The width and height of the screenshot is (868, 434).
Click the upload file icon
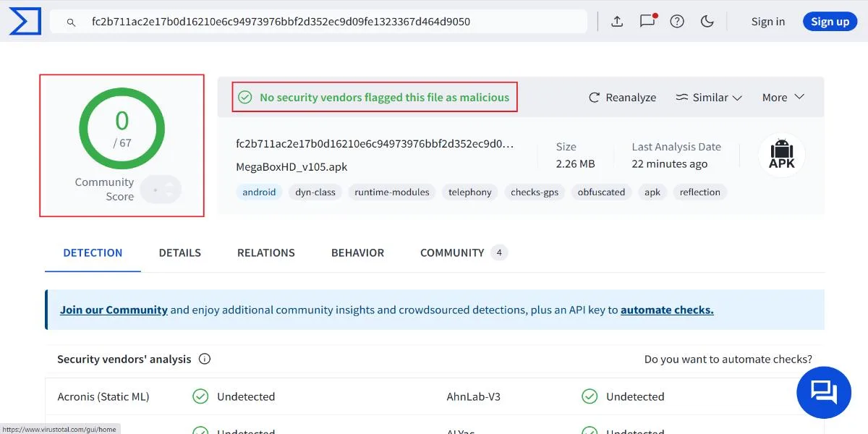[617, 22]
